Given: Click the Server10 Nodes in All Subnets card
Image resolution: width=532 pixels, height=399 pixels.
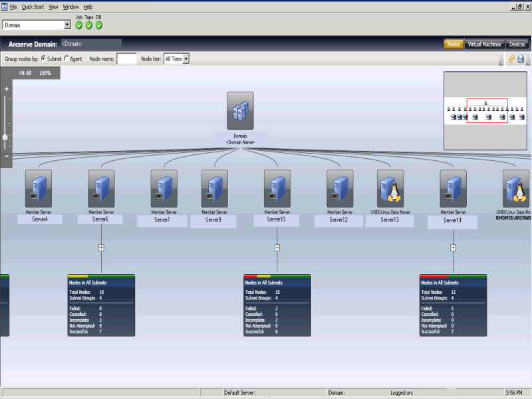Looking at the screenshot, I should [277, 305].
